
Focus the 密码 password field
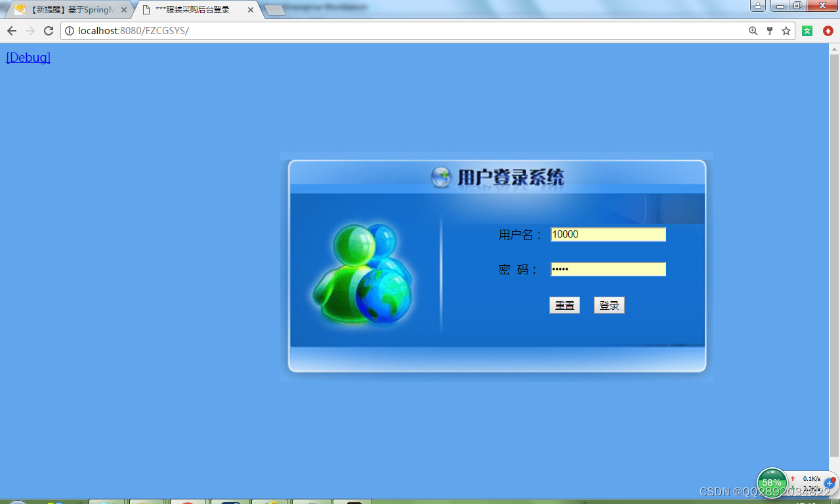tap(608, 269)
